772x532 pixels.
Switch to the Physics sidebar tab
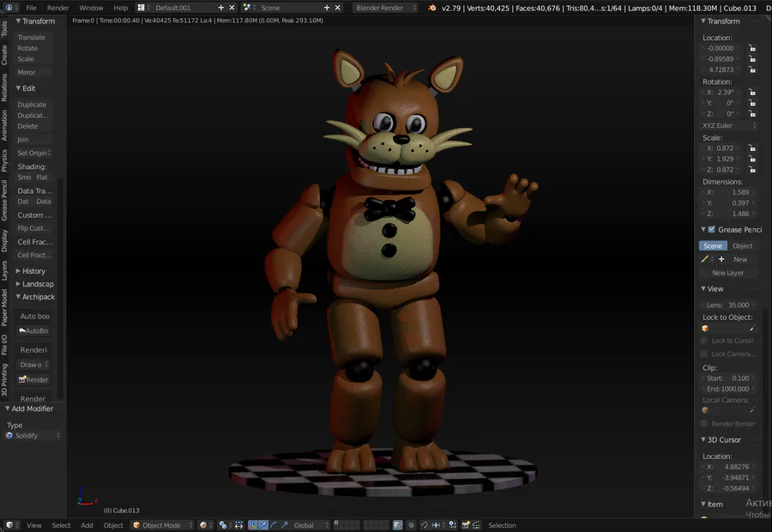(4, 160)
